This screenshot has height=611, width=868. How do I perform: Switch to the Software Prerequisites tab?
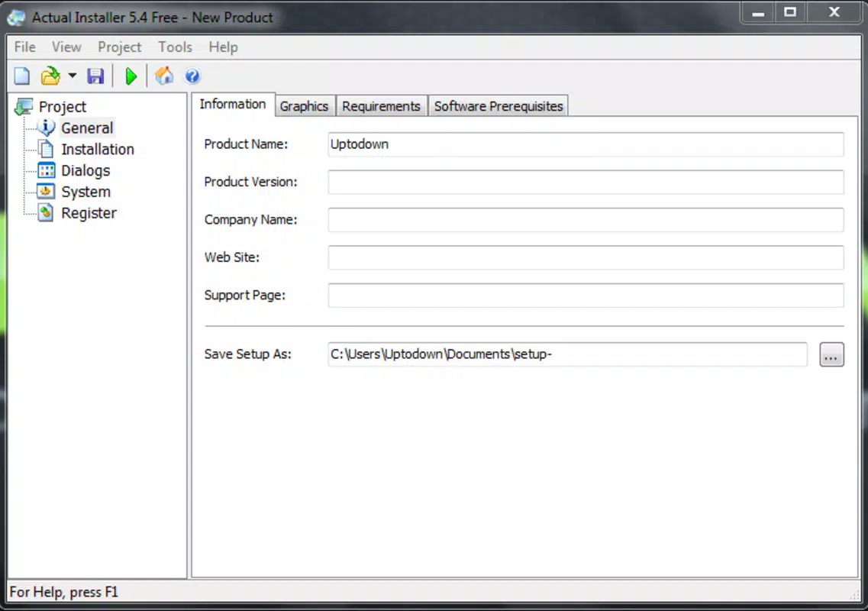click(x=499, y=106)
